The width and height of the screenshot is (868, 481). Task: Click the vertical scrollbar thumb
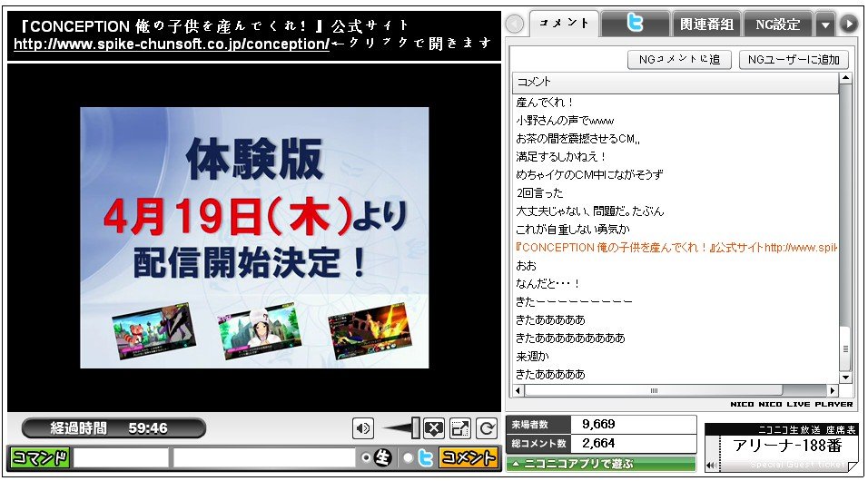[844, 348]
